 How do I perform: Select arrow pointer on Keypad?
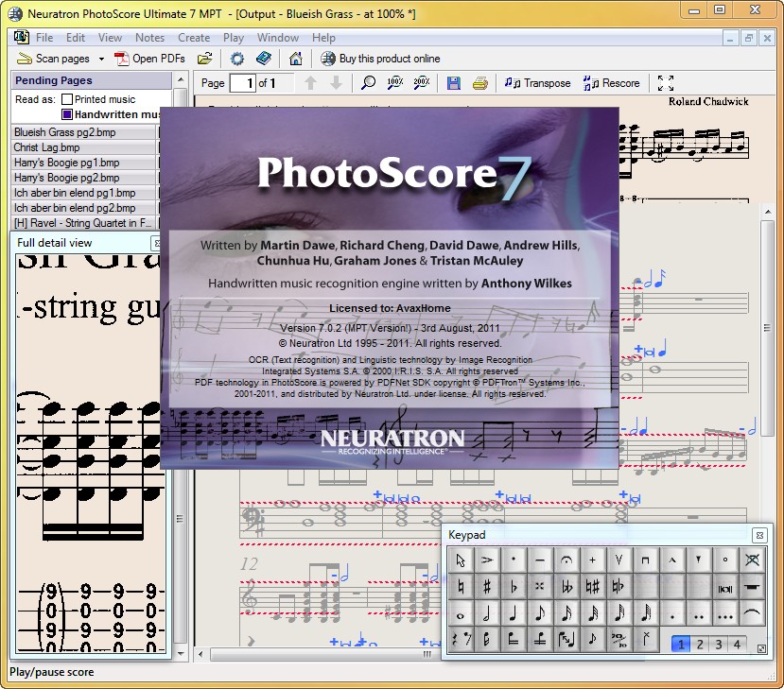(461, 560)
